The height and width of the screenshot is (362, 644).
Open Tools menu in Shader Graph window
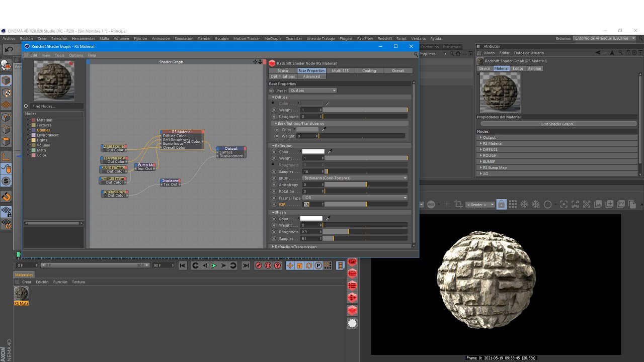59,55
